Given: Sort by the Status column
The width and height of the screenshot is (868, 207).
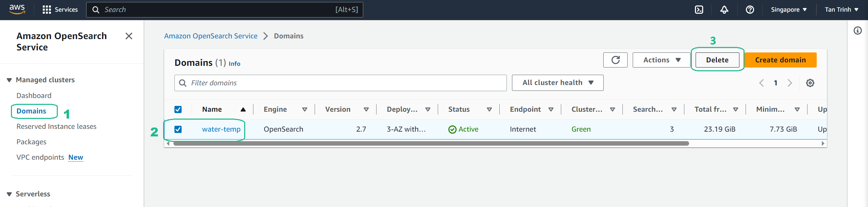Looking at the screenshot, I should (x=489, y=110).
